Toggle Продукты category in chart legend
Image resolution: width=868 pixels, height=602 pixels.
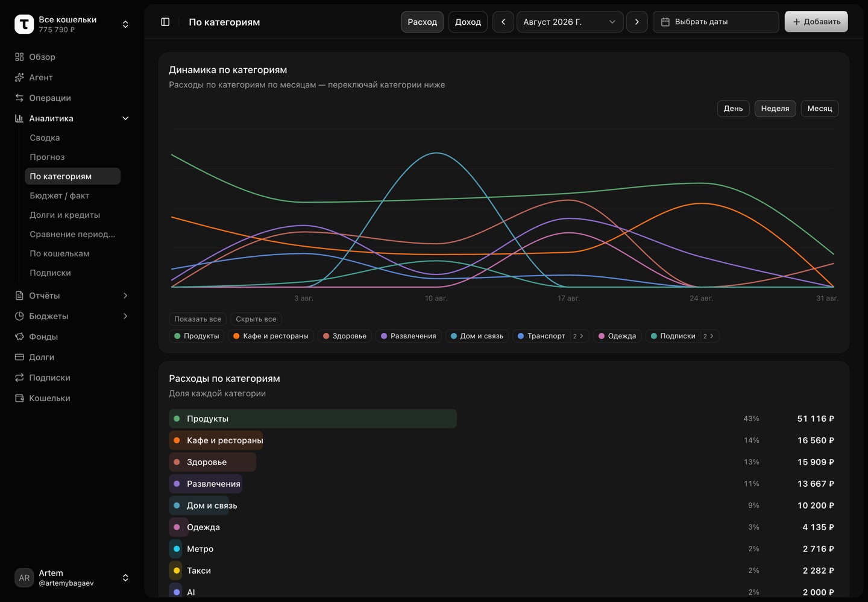[x=197, y=336]
